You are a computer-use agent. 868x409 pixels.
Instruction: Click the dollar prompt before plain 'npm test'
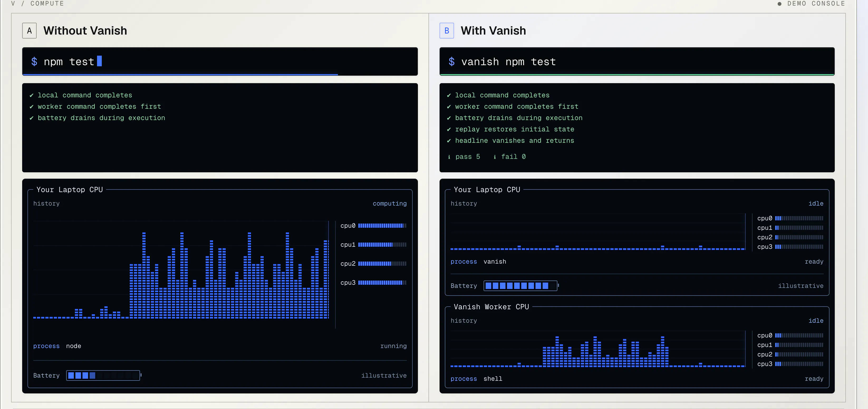(34, 62)
